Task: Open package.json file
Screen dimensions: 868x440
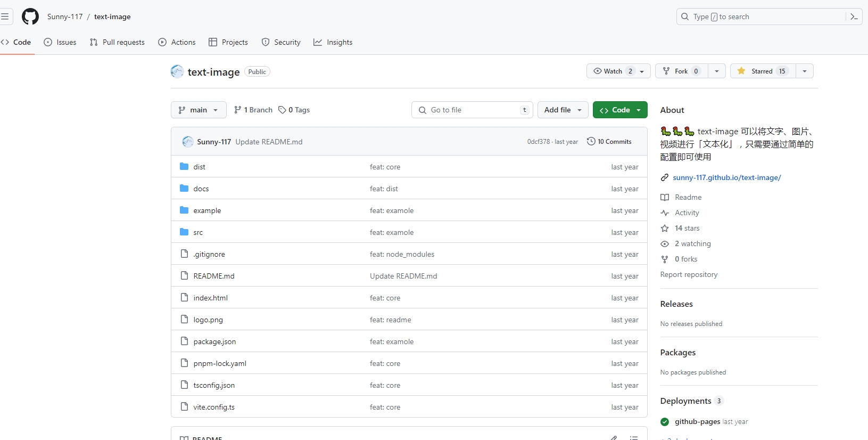Action: tap(214, 341)
